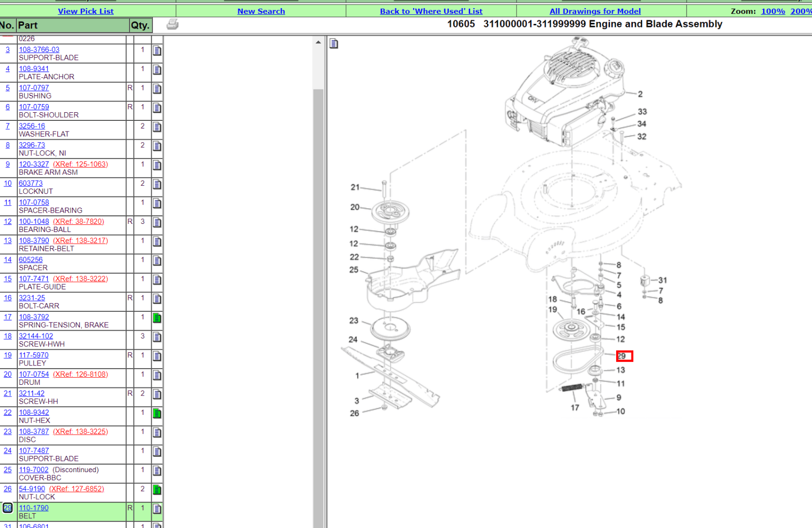Click the notes icon for BELT 110-1790
The height and width of the screenshot is (528, 812).
(x=157, y=510)
